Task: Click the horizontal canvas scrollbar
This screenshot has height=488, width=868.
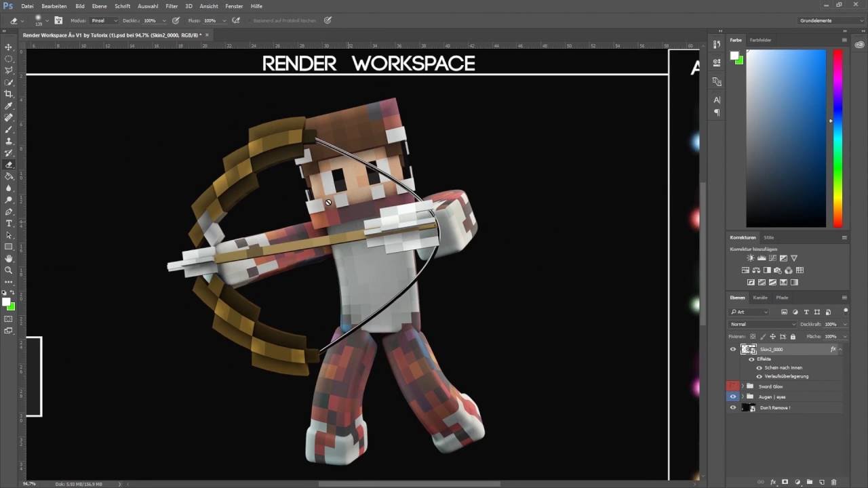Action: pos(409,484)
